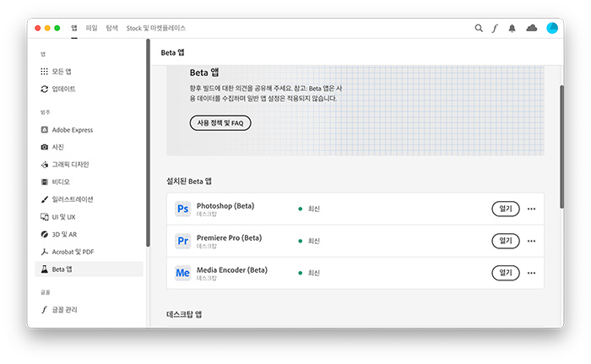Screen dimensions: 591x364
Task: Click the yellow minimize window button
Action: [x=47, y=28]
